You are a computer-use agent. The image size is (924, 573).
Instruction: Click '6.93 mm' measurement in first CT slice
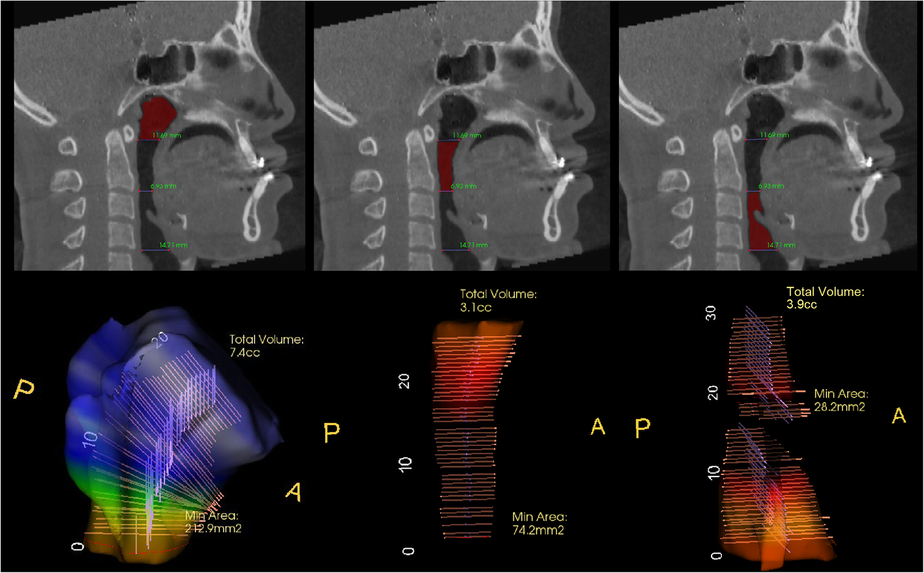(164, 186)
